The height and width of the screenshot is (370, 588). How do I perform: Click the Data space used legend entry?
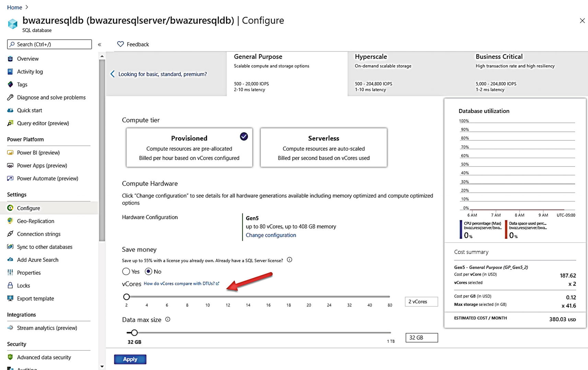(x=526, y=229)
